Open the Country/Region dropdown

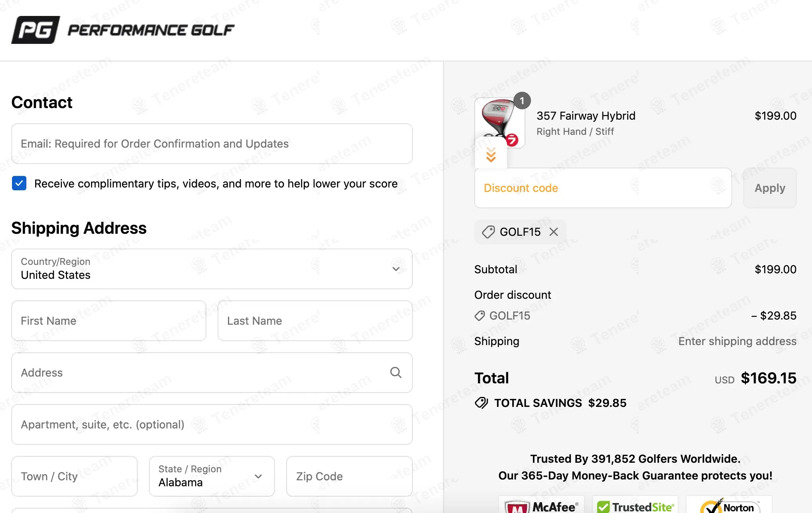point(212,269)
